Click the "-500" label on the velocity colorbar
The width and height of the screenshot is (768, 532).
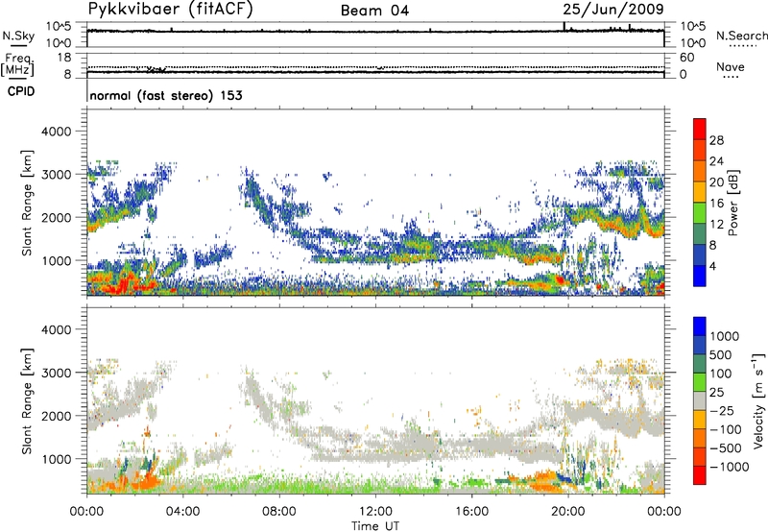(x=724, y=448)
